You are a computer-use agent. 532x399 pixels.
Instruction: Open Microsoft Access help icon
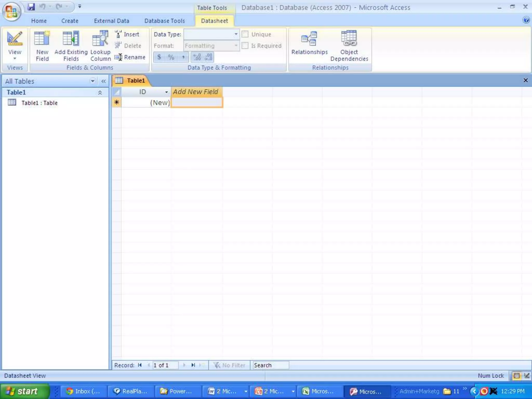pyautogui.click(x=526, y=20)
